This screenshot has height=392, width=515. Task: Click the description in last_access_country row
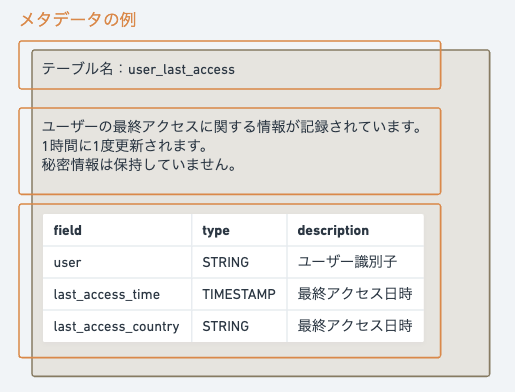[355, 326]
